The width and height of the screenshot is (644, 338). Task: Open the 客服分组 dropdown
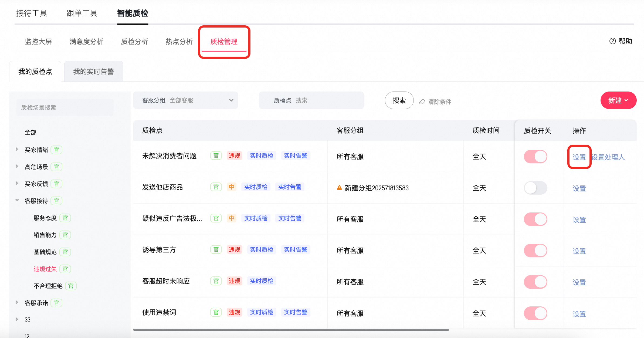tap(185, 100)
